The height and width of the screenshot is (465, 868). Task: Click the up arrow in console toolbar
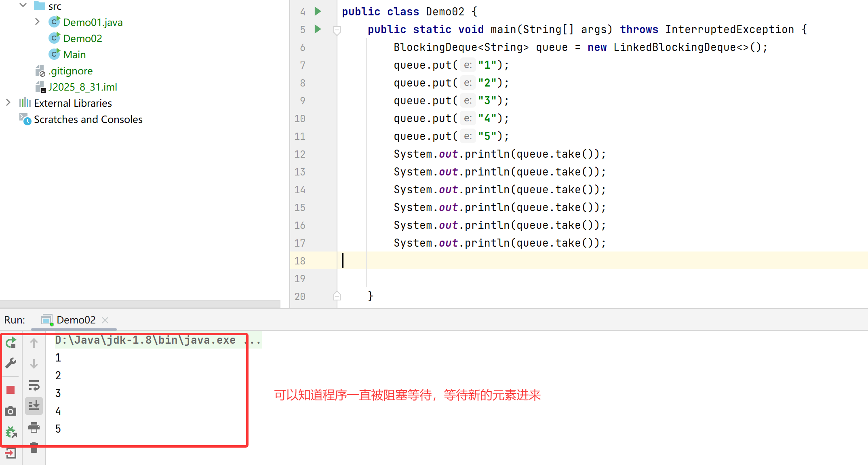pyautogui.click(x=34, y=343)
